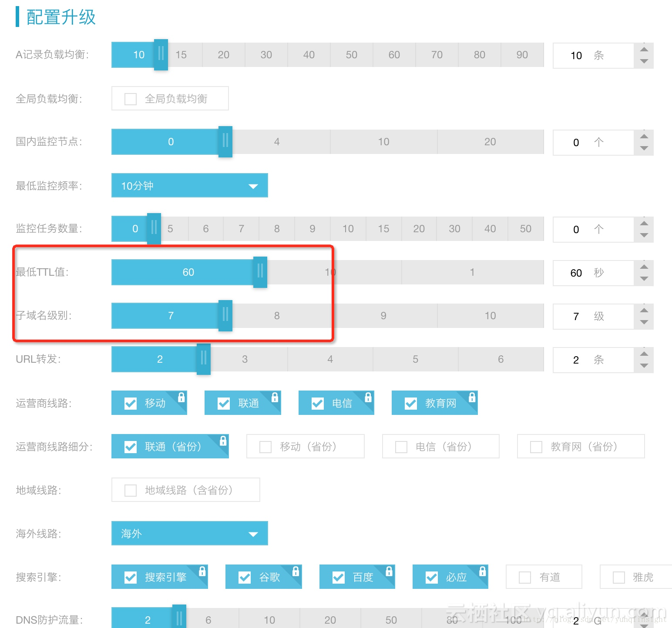Check 教育网（省份） line subdivision
The width and height of the screenshot is (672, 628).
(x=536, y=447)
